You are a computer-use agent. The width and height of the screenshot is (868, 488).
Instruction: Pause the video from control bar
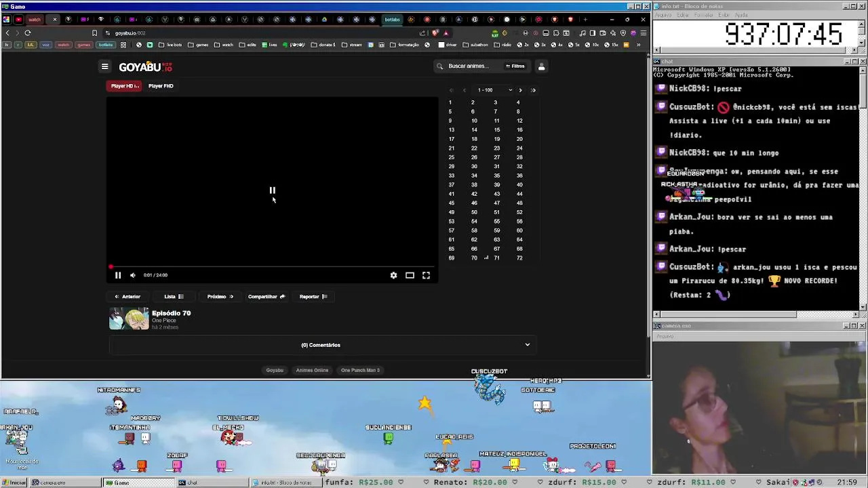pyautogui.click(x=117, y=275)
